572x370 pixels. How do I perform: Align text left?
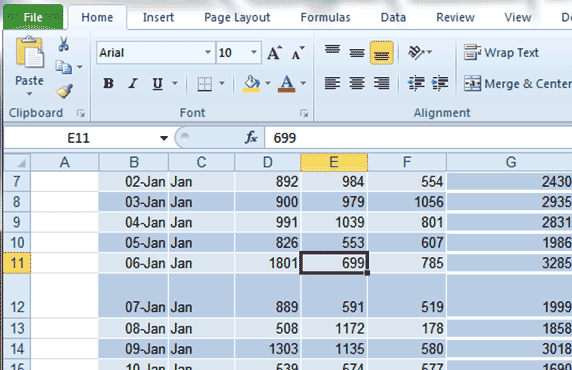click(x=332, y=83)
